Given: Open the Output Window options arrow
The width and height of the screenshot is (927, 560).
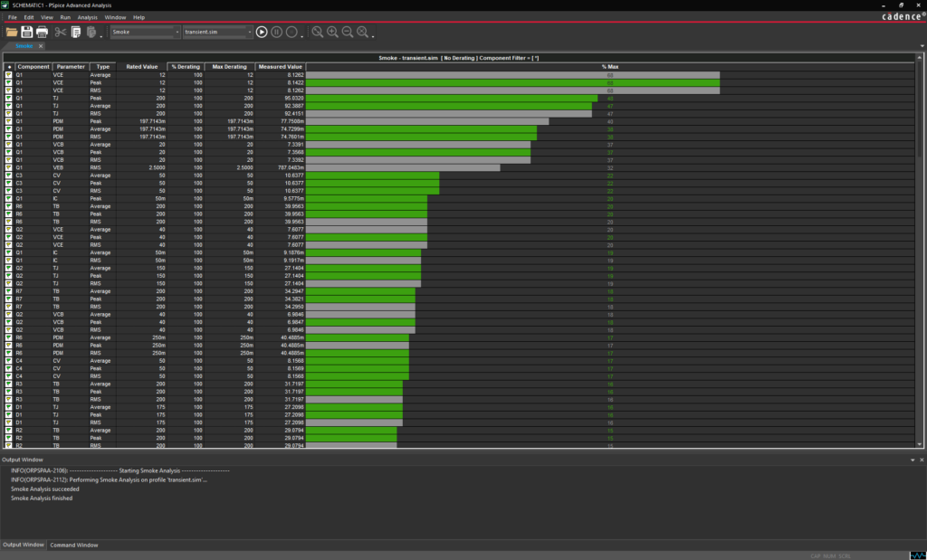Looking at the screenshot, I should pos(913,460).
